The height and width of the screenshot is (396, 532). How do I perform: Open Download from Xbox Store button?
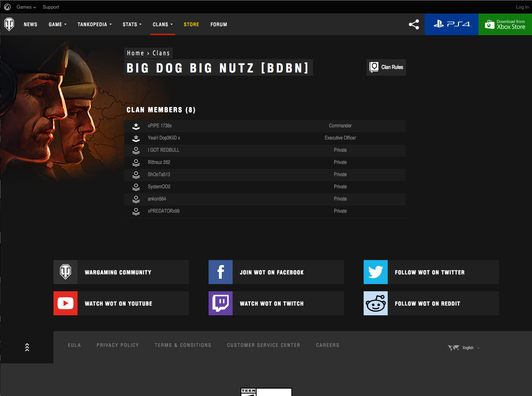pos(505,24)
